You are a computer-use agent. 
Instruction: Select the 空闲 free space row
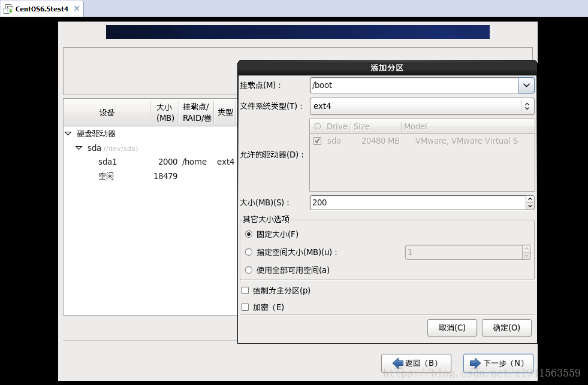click(x=150, y=176)
